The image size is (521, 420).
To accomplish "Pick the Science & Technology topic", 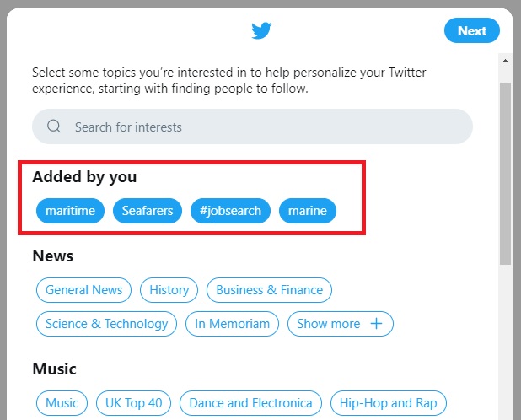I will coord(107,324).
